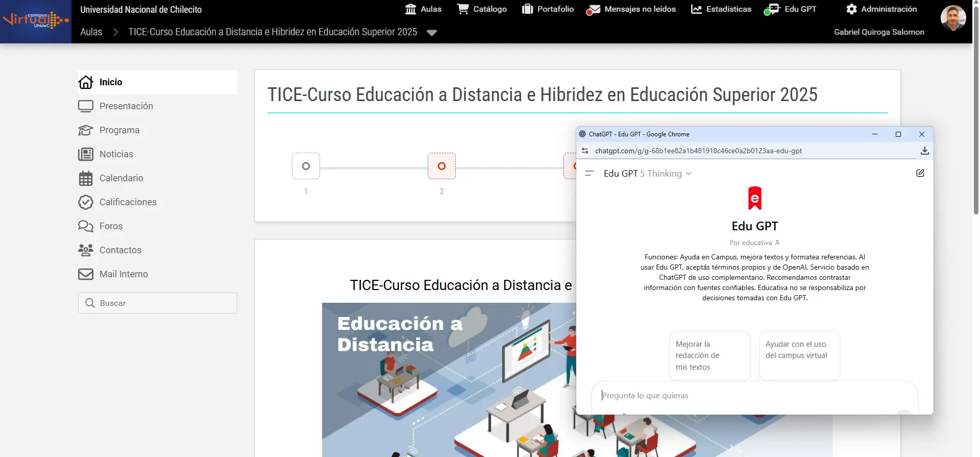Image resolution: width=980 pixels, height=457 pixels.
Task: Expand the Edu GPT 5 Thinking model selector
Action: tap(647, 174)
